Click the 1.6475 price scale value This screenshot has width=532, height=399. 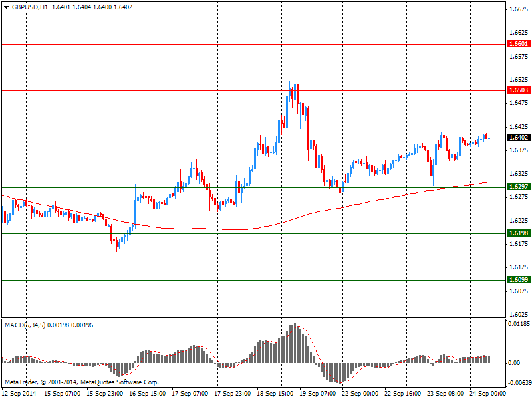(x=519, y=103)
